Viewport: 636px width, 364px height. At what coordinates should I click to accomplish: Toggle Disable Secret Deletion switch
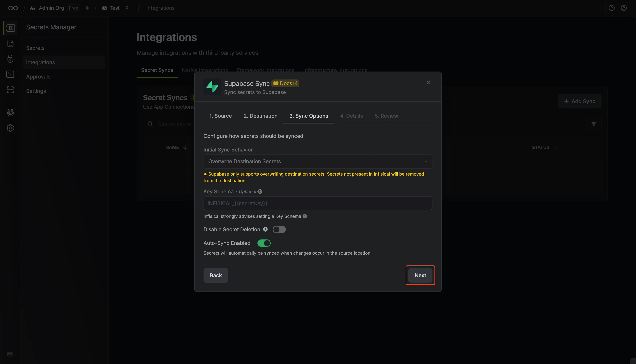(x=279, y=229)
